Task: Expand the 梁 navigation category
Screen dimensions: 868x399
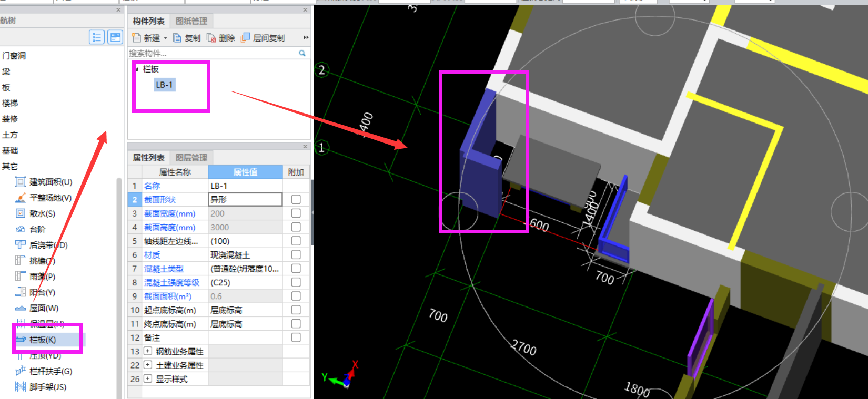Action: (6, 71)
